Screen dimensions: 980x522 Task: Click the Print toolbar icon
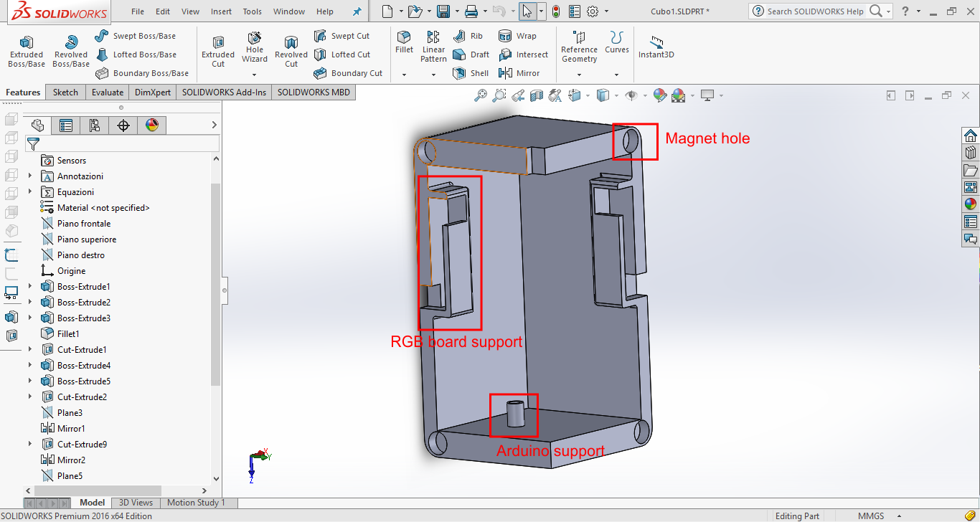pos(471,11)
